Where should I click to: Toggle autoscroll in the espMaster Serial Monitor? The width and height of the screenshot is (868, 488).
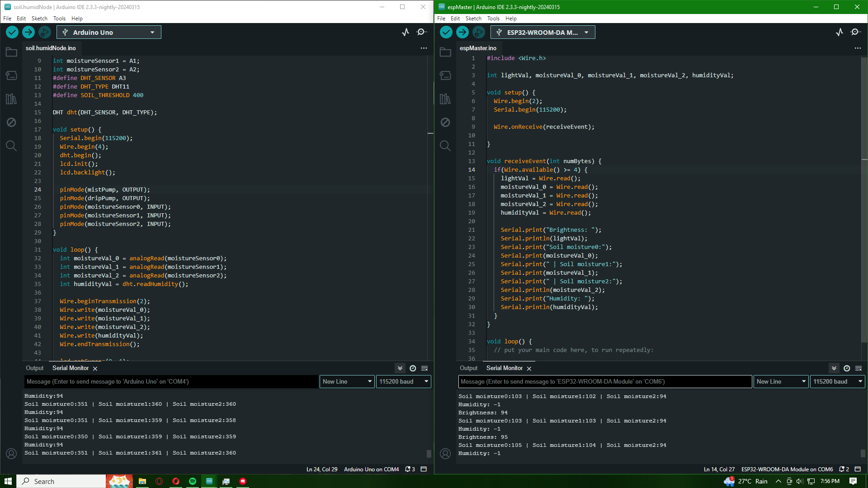point(834,368)
